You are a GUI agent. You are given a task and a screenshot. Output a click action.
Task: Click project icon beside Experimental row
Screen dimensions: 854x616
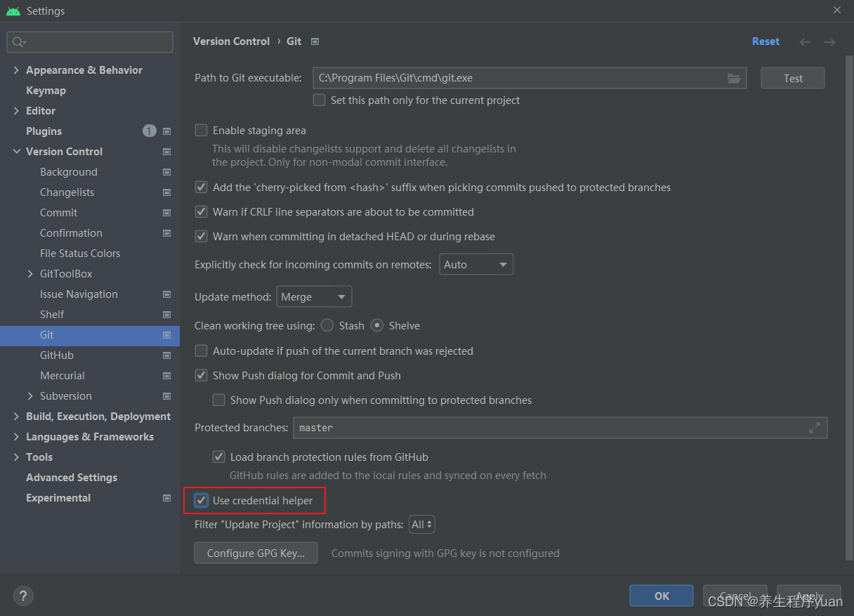tap(167, 498)
